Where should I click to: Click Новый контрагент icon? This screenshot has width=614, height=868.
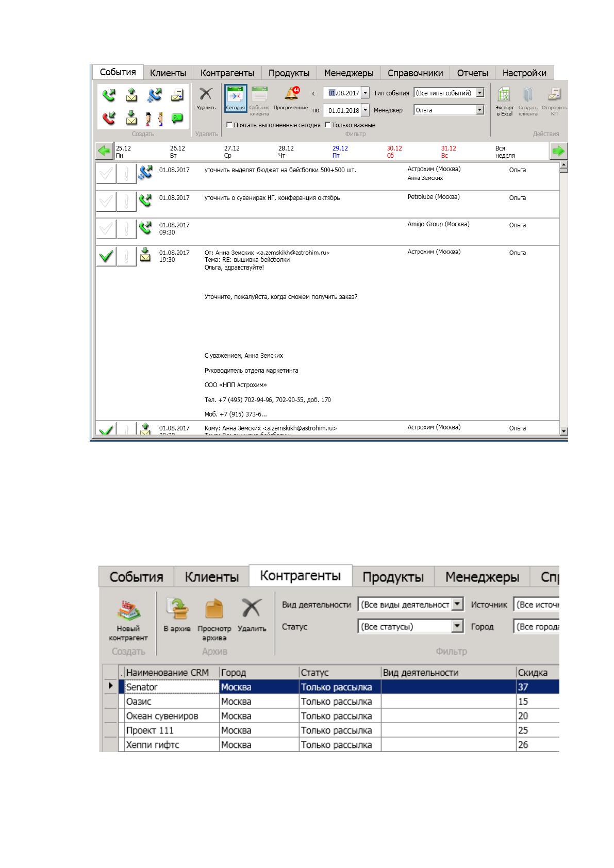point(128,610)
